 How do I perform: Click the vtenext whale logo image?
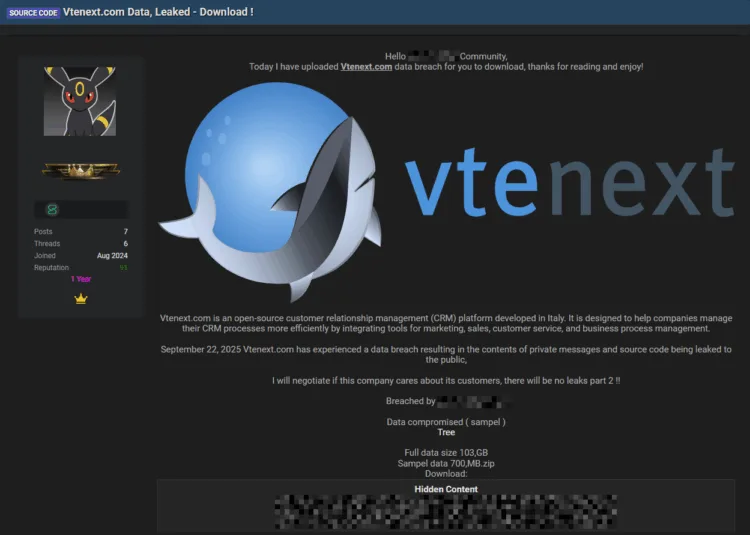(x=271, y=191)
